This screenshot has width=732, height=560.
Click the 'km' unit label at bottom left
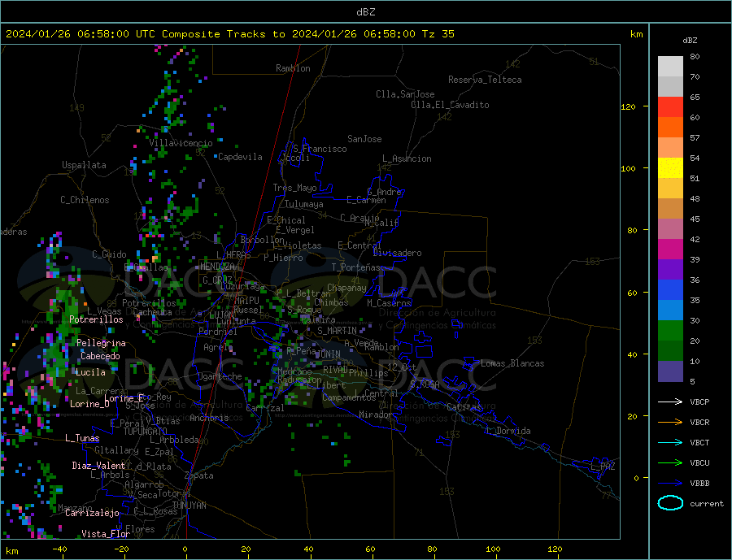[x=12, y=551]
